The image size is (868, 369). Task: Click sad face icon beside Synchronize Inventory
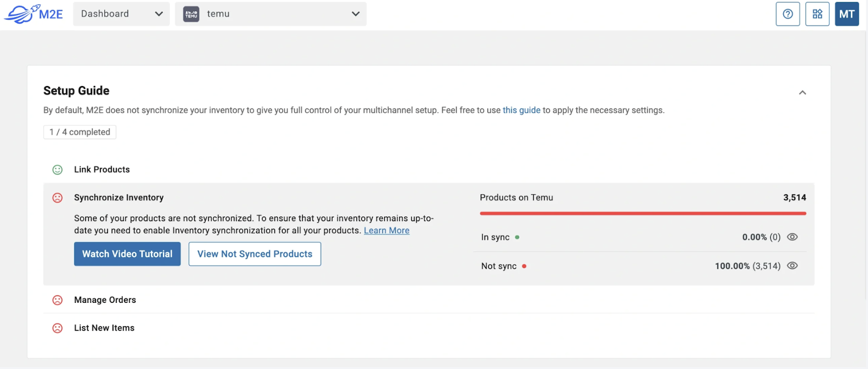(x=58, y=198)
